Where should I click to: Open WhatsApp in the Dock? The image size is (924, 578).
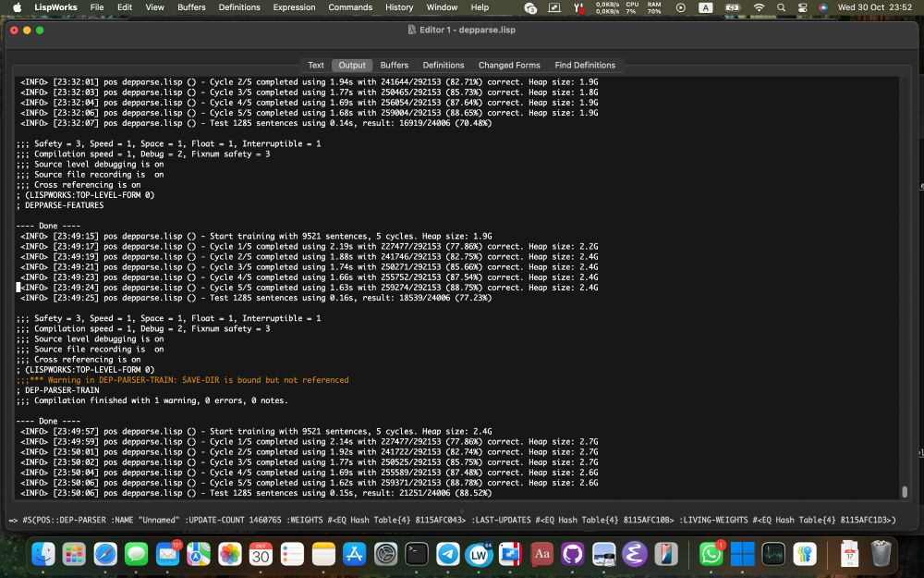[x=711, y=554]
